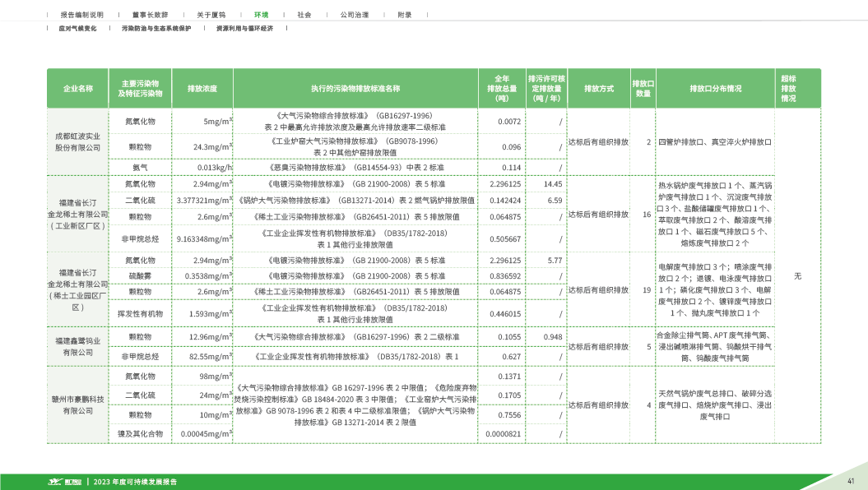Open the 公司治理 tab
The width and height of the screenshot is (868, 490).
[x=355, y=15]
